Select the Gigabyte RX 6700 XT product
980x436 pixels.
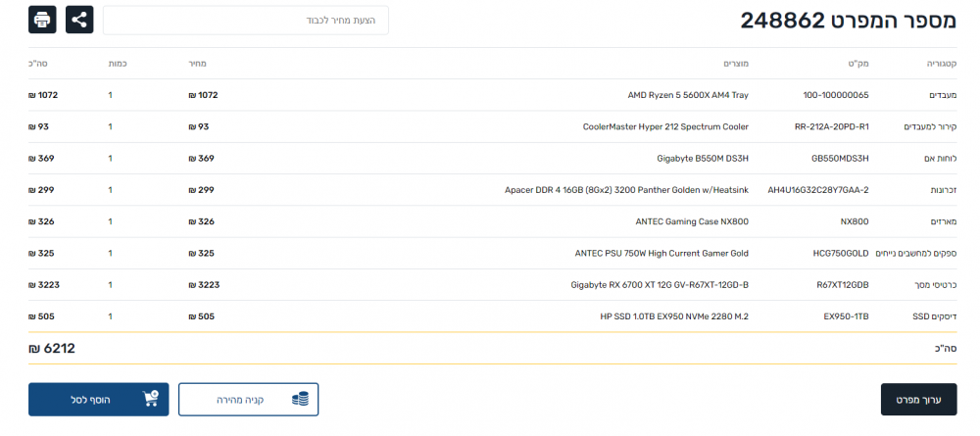[660, 285]
